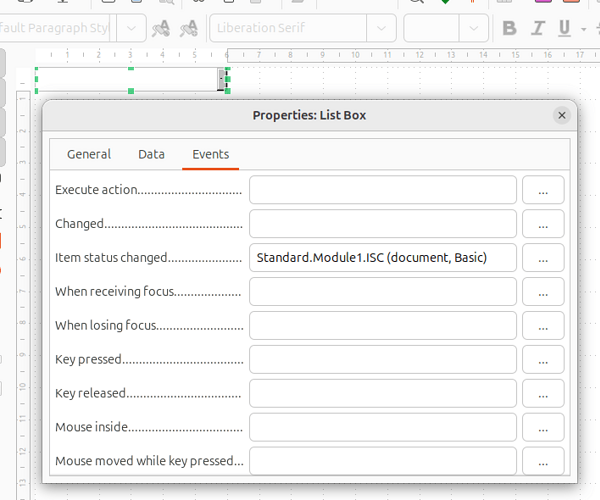This screenshot has height=500, width=600.
Task: Open macro selector for Changed event
Action: click(x=543, y=223)
